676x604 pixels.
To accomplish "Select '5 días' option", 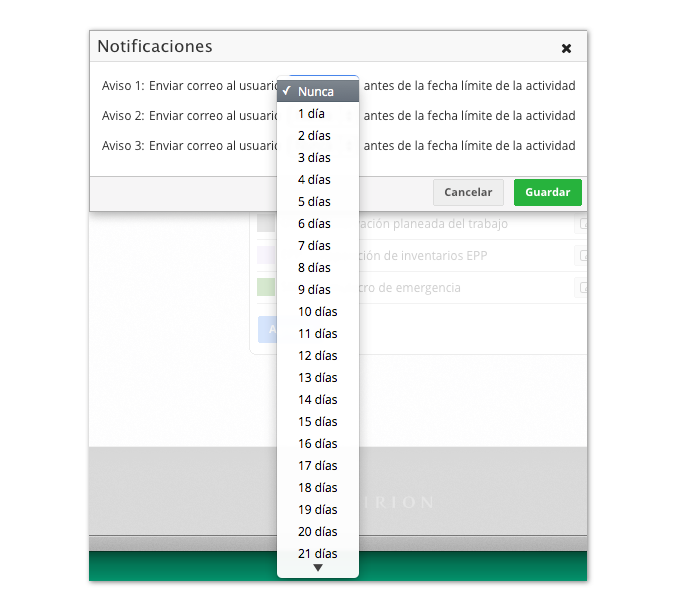I will tap(318, 201).
